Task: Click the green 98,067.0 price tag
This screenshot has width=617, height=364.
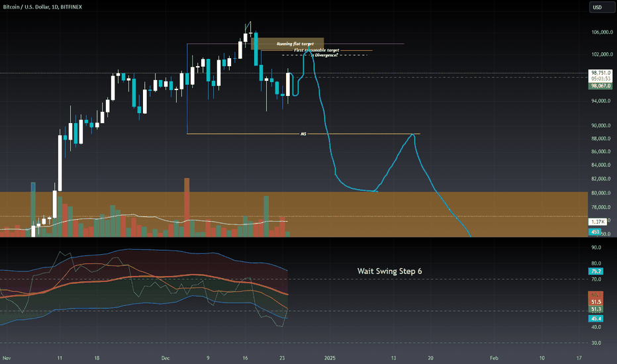Action: coord(600,86)
